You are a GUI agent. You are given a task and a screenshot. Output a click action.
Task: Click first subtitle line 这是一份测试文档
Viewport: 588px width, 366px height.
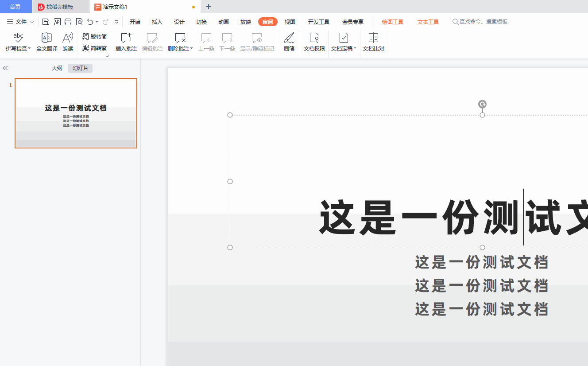tap(482, 262)
